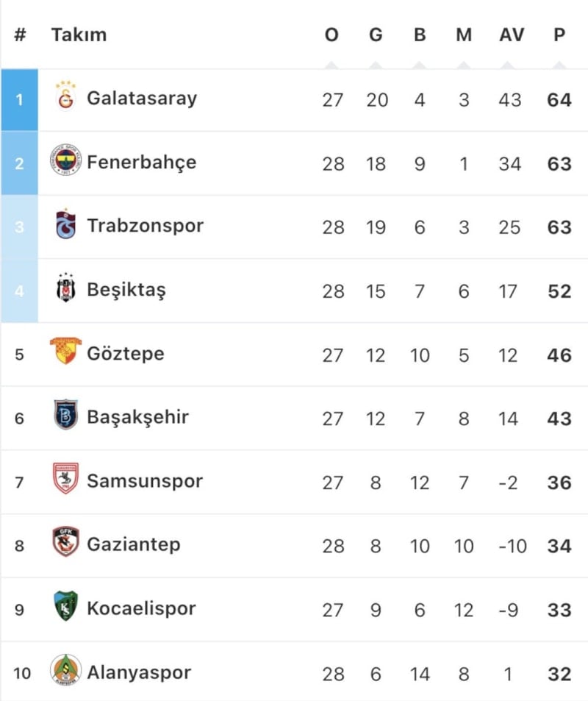588x701 pixels.
Task: Open the Trabzonspor team name link
Action: pos(145,225)
